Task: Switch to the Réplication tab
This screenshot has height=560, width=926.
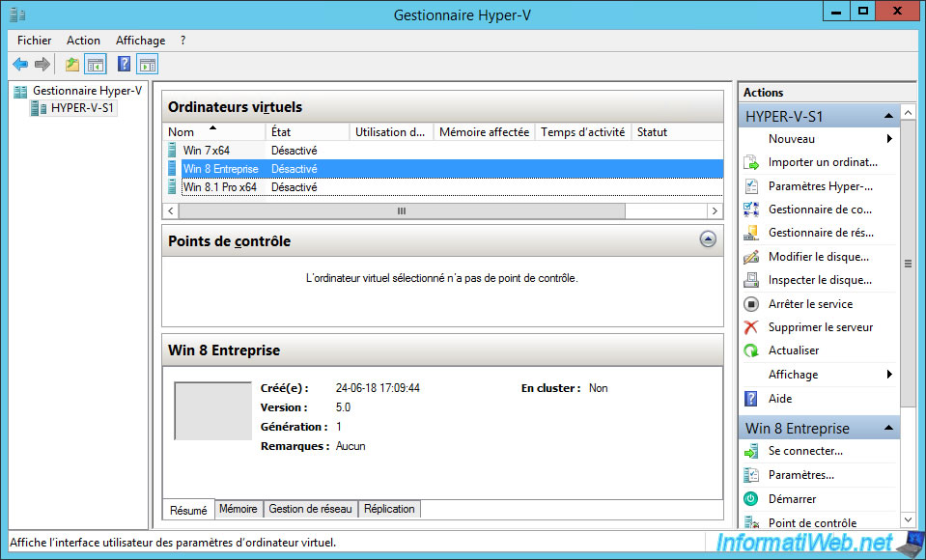Action: [389, 509]
